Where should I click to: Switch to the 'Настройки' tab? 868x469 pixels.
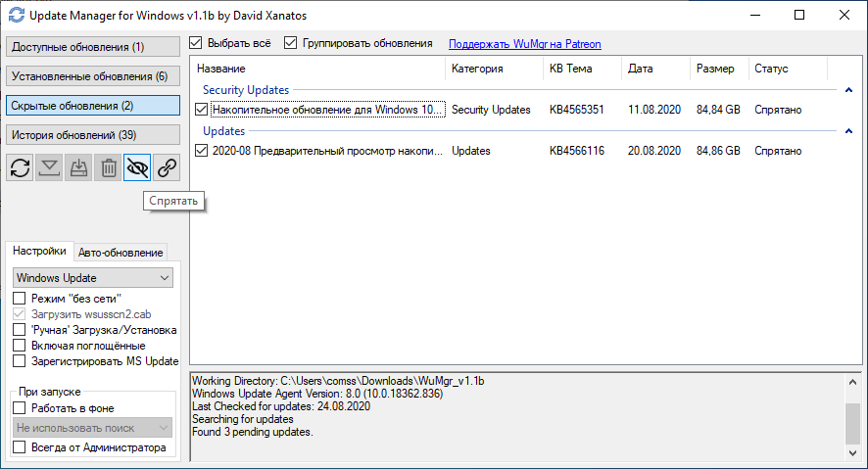click(x=39, y=251)
